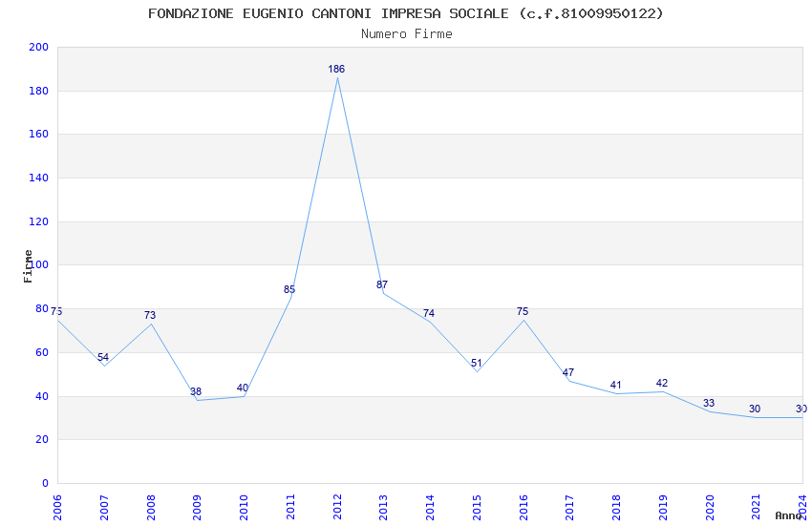Click the data label 30 above 2021
This screenshot has height=525, width=812.
point(755,409)
